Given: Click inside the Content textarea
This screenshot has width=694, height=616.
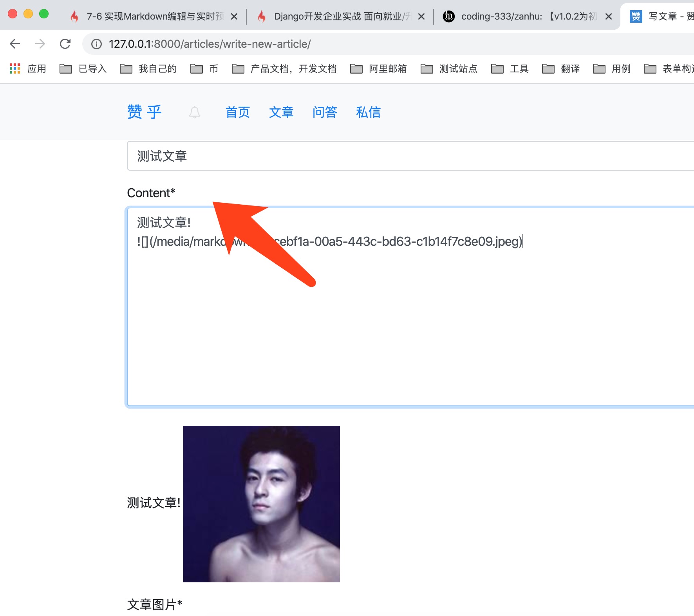Looking at the screenshot, I should point(410,307).
